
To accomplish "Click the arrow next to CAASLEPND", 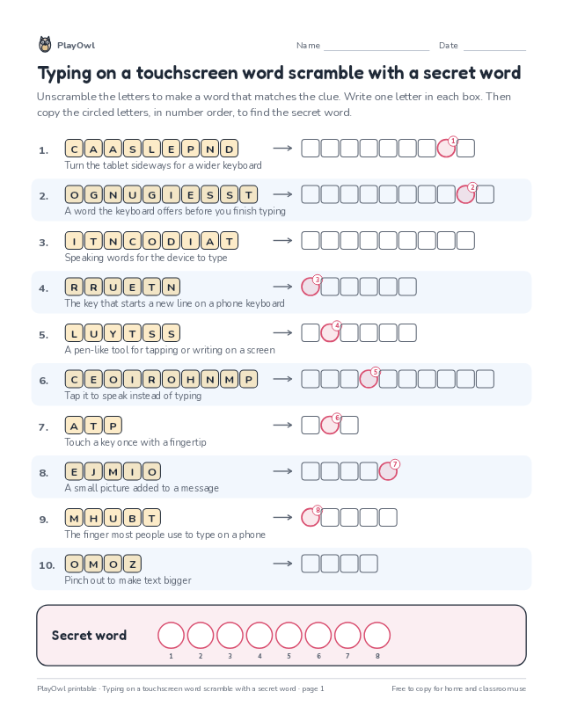I will tap(282, 148).
